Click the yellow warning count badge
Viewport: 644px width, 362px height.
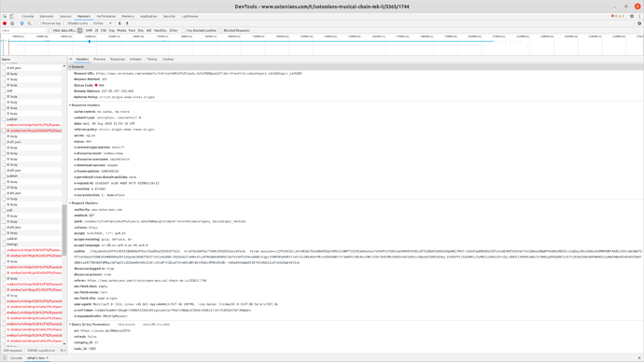click(622, 17)
